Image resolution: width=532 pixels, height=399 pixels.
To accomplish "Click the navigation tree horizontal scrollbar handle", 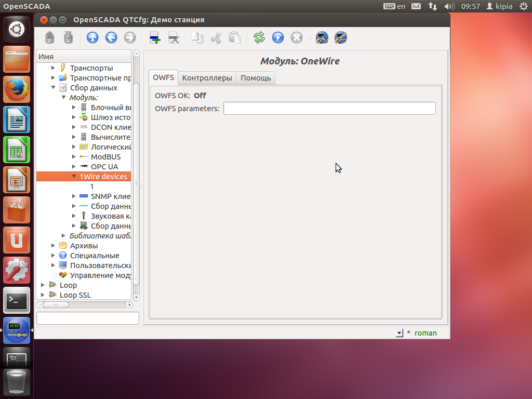I will tap(56, 305).
